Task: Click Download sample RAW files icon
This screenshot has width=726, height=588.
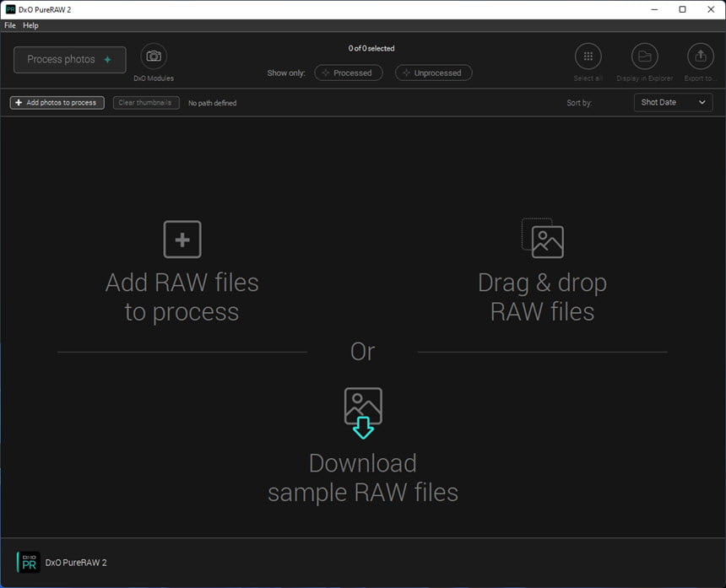Action: [363, 413]
